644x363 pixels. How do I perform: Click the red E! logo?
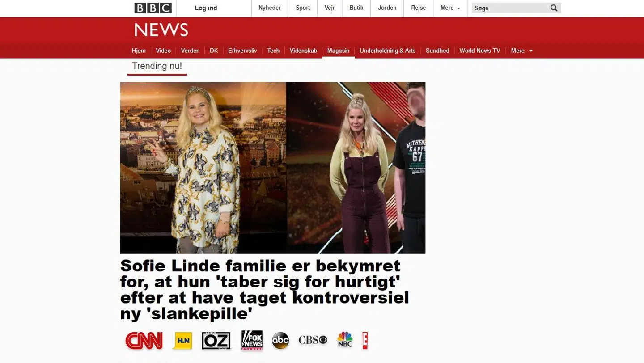tap(365, 341)
